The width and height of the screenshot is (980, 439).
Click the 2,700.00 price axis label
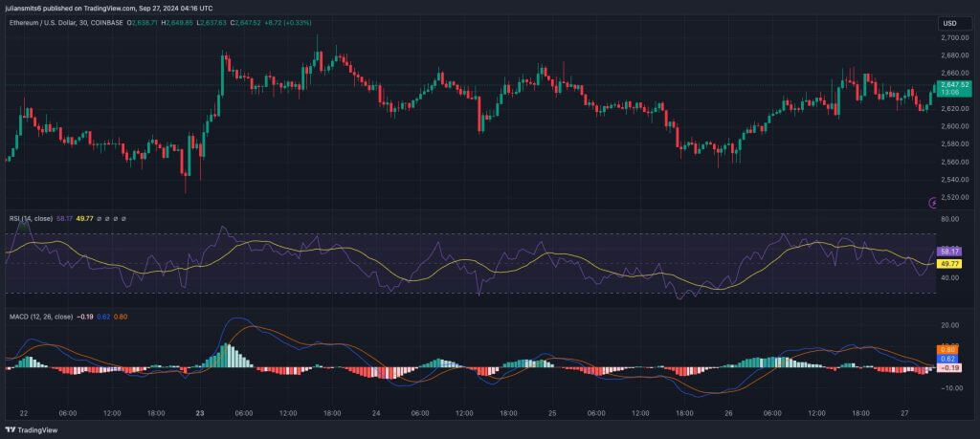pyautogui.click(x=955, y=37)
